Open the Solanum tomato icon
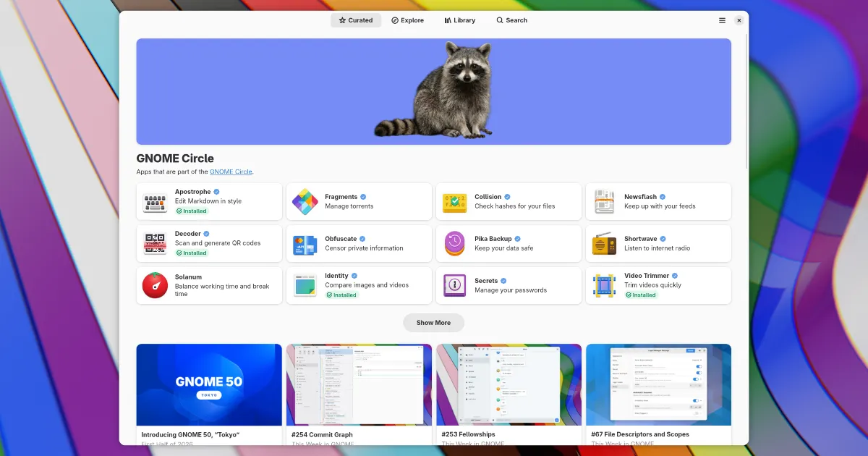 (155, 285)
